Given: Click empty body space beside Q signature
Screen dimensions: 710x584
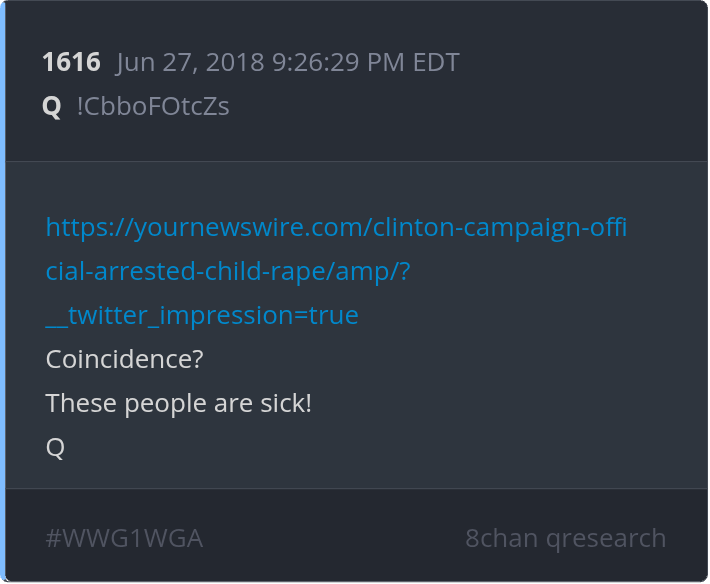Looking at the screenshot, I should pyautogui.click(x=350, y=448).
